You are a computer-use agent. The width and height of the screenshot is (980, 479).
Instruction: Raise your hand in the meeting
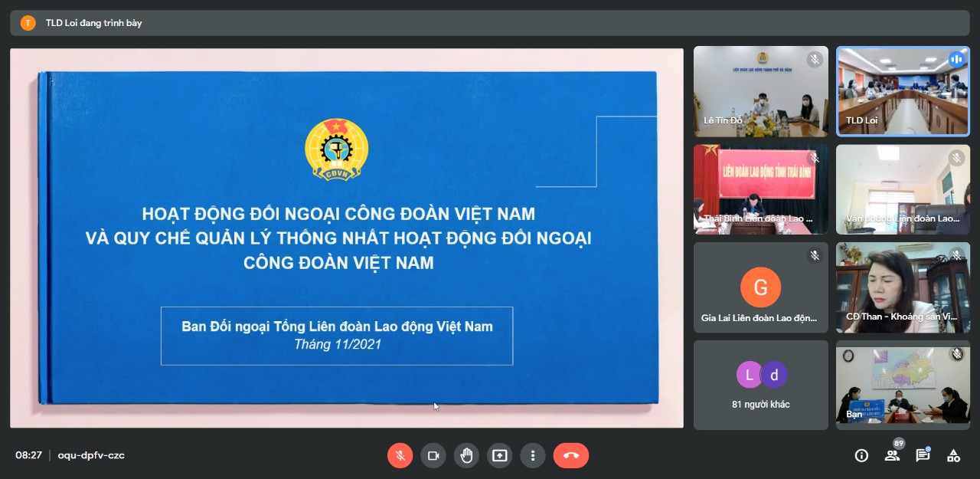(x=466, y=455)
